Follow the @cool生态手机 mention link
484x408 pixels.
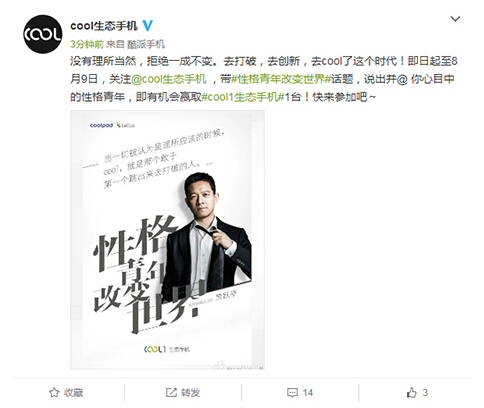[169, 79]
